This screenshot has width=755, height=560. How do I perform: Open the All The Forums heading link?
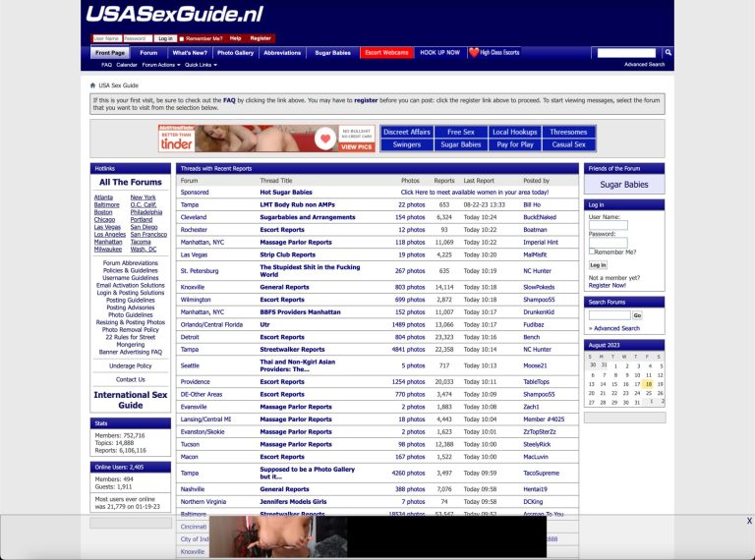pos(131,183)
